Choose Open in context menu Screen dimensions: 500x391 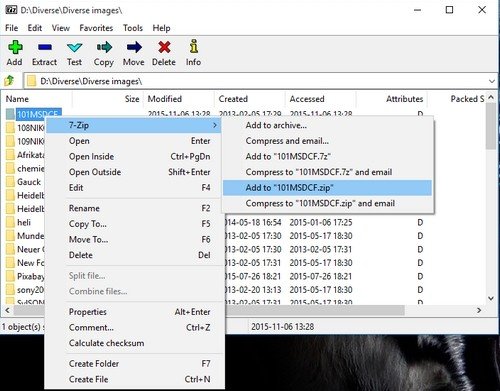[133, 141]
